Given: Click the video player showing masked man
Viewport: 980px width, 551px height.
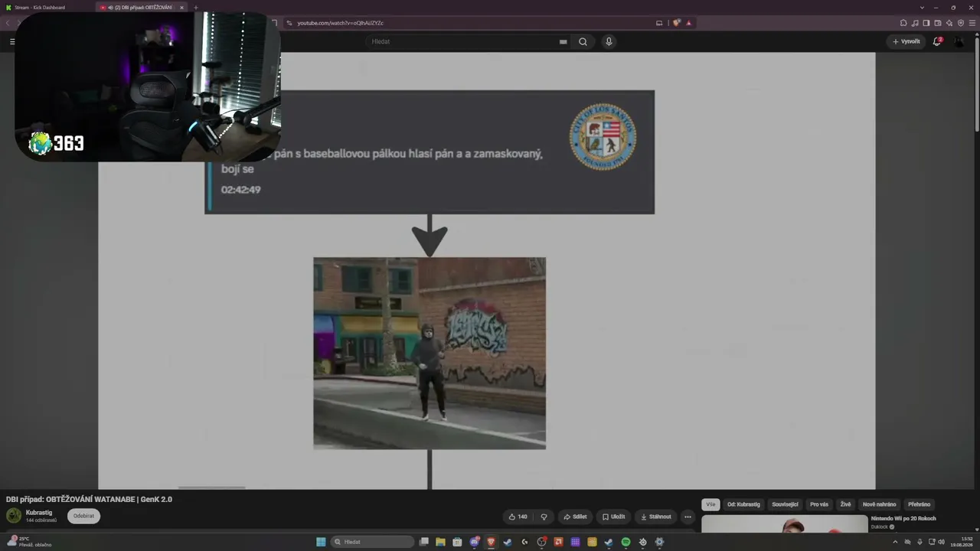Looking at the screenshot, I should 487,271.
